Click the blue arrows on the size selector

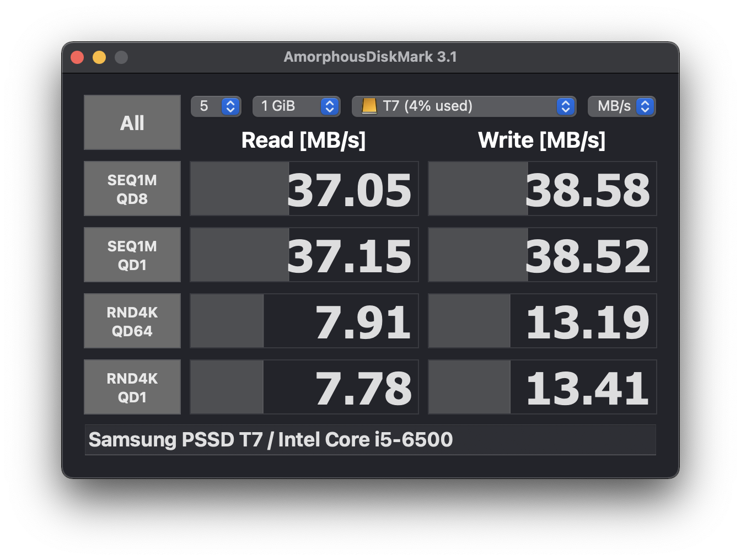pyautogui.click(x=330, y=106)
